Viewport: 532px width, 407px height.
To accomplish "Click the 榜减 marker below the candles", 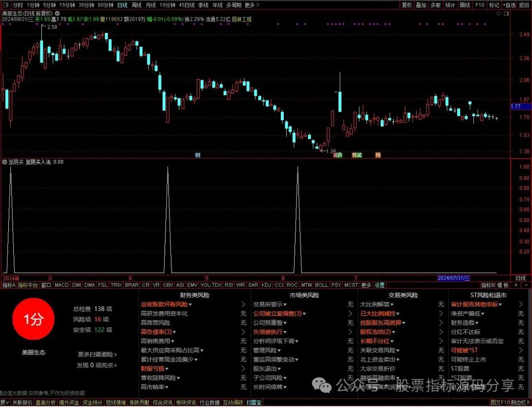I will pos(357,155).
